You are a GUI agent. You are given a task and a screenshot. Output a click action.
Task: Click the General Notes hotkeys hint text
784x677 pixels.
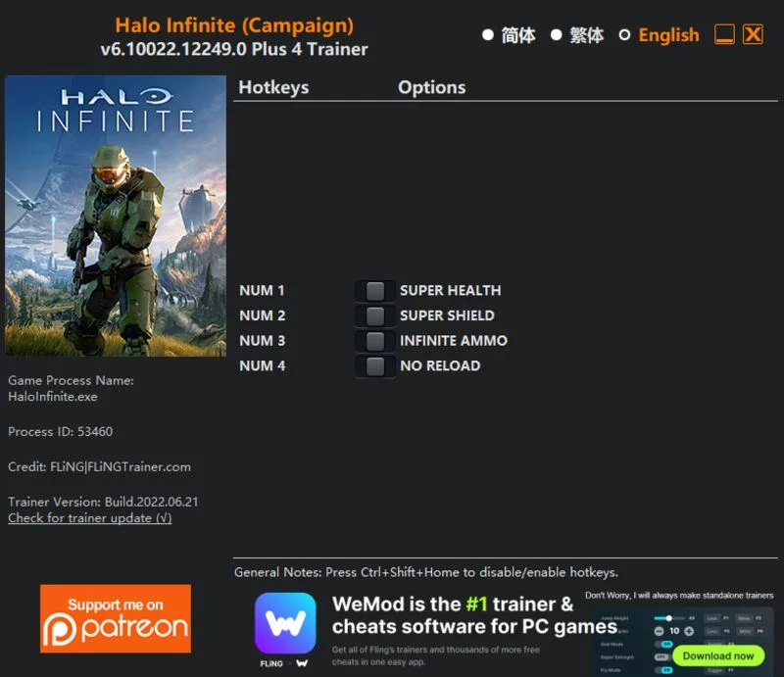point(426,572)
